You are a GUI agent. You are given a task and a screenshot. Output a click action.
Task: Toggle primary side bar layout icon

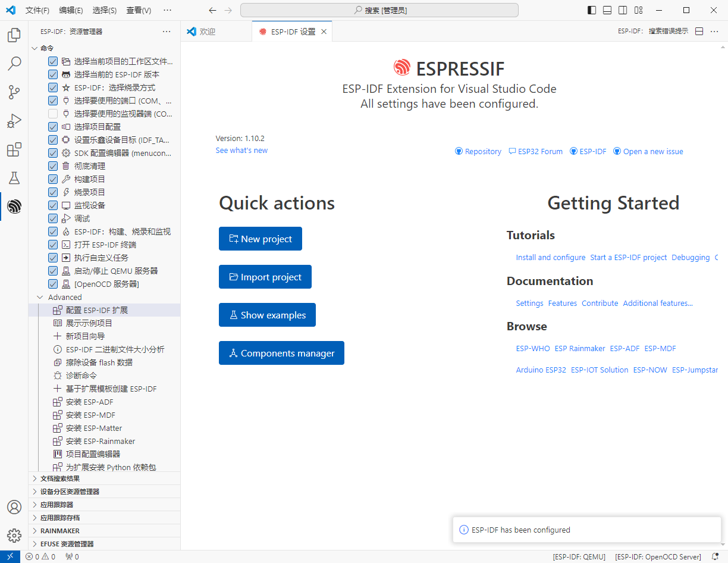click(x=591, y=10)
